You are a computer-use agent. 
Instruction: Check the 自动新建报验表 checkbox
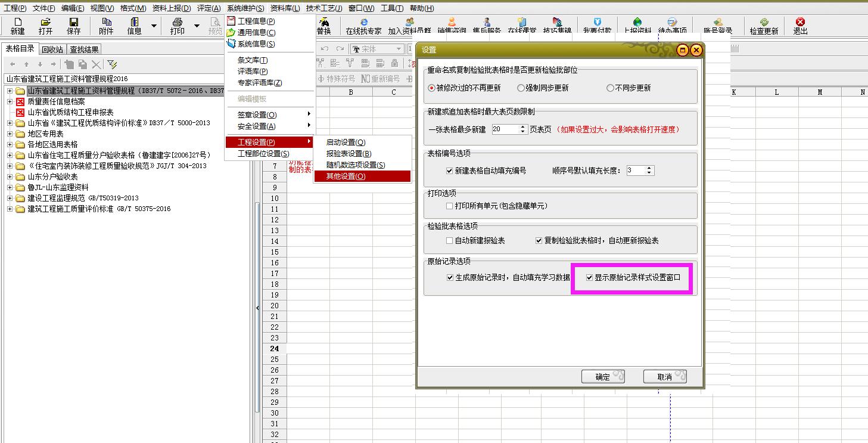coord(450,240)
